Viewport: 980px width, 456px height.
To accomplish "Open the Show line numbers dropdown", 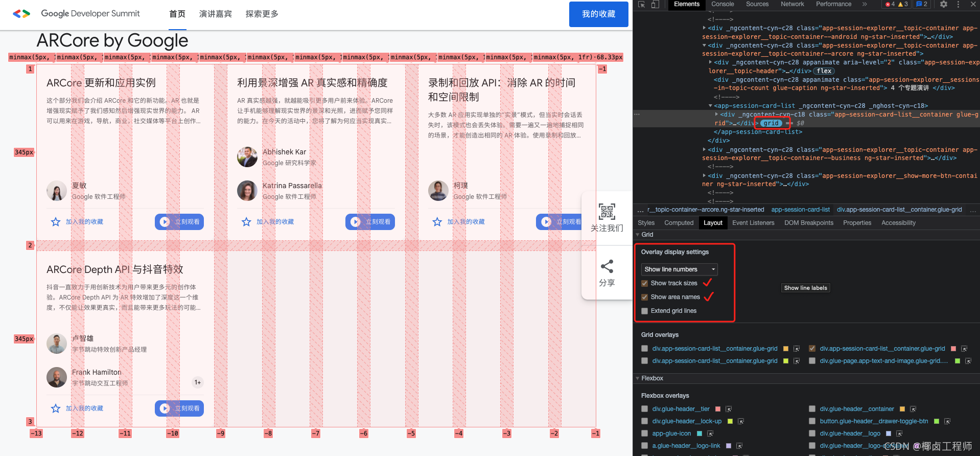I will 680,269.
